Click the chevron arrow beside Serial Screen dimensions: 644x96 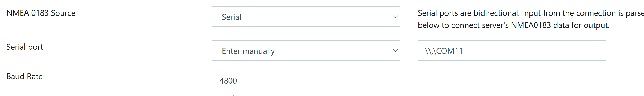(x=395, y=17)
